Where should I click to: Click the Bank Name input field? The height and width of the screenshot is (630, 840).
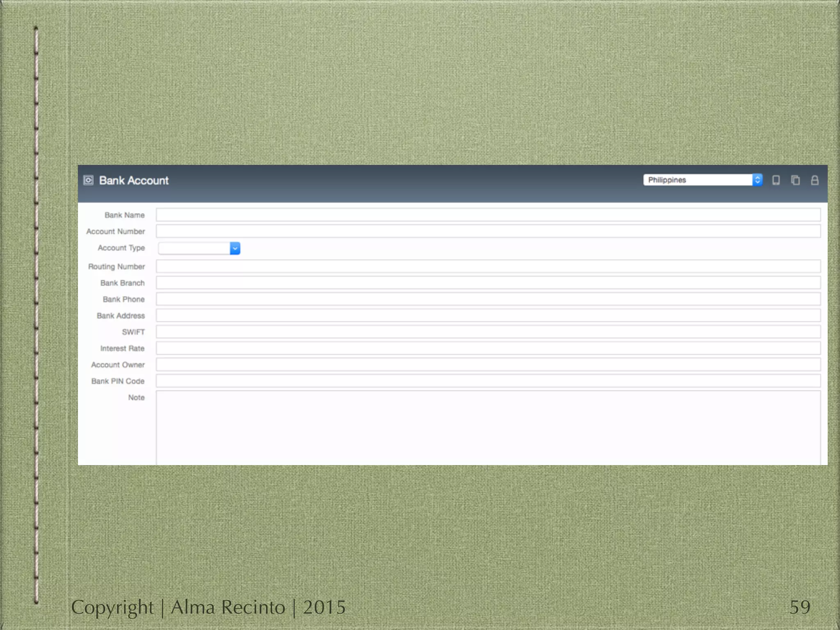coord(488,215)
